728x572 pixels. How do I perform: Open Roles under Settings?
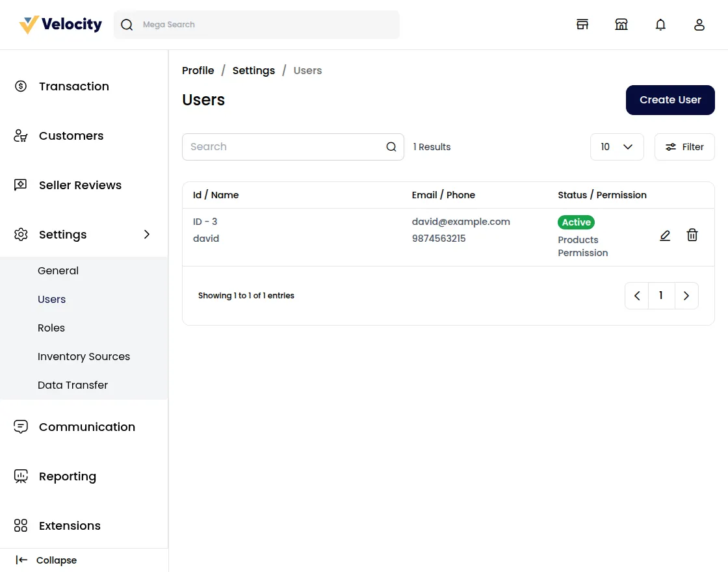click(x=51, y=328)
